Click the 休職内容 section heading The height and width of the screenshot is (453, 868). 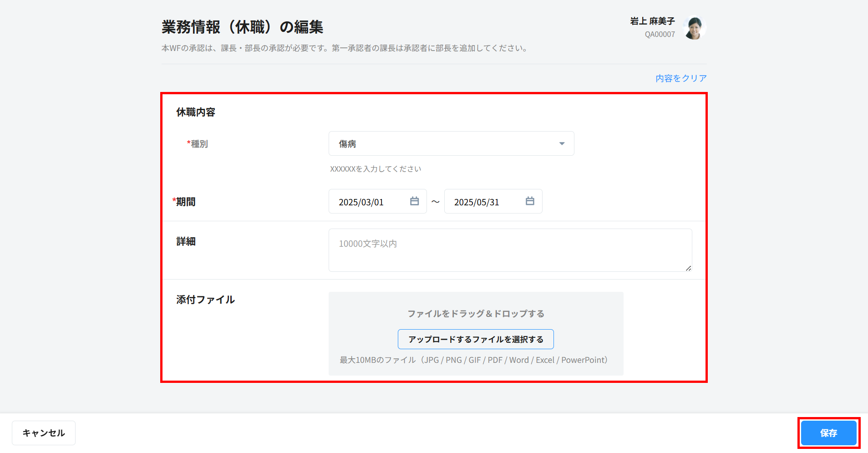(x=196, y=112)
